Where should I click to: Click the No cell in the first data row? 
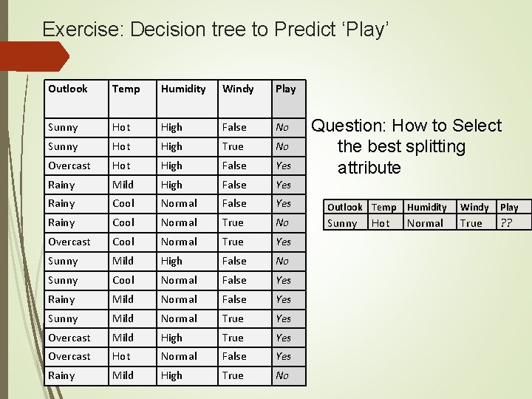coord(282,127)
